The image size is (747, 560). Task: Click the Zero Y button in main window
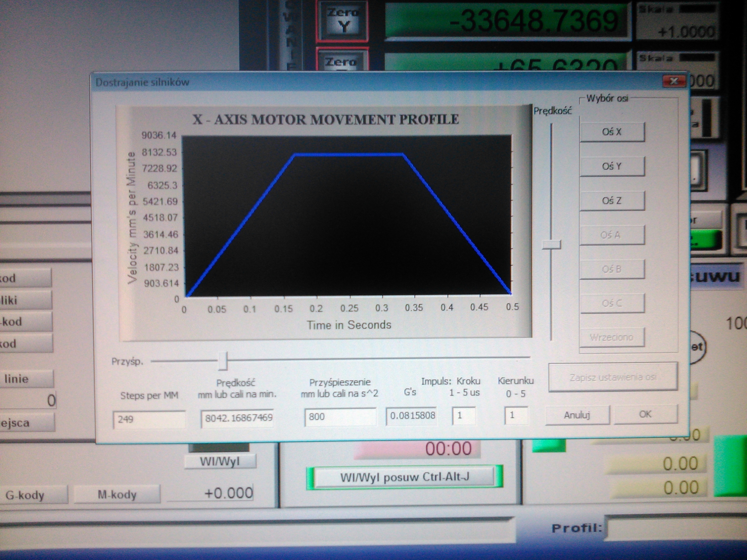point(342,21)
